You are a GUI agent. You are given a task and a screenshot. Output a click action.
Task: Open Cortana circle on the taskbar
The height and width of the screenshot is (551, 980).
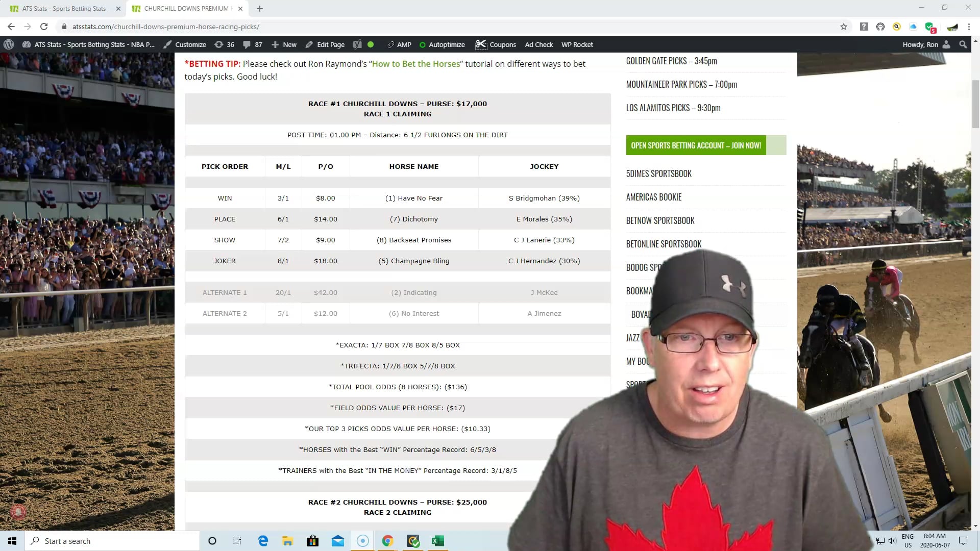212,541
